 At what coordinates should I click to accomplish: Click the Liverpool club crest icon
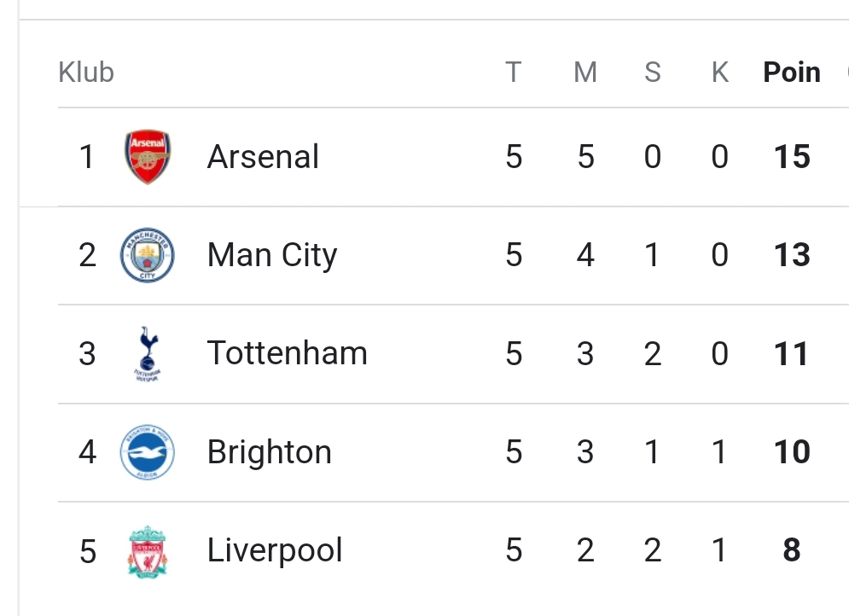148,550
